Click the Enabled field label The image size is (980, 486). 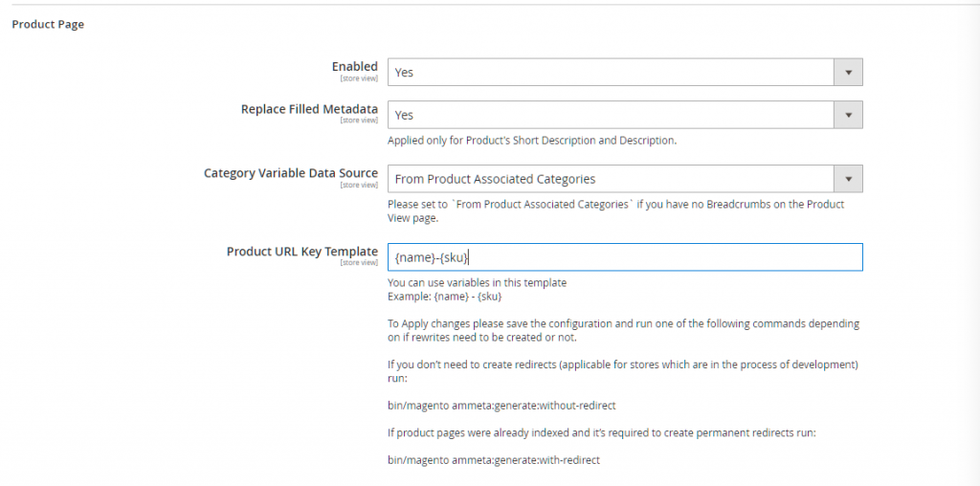(x=354, y=66)
